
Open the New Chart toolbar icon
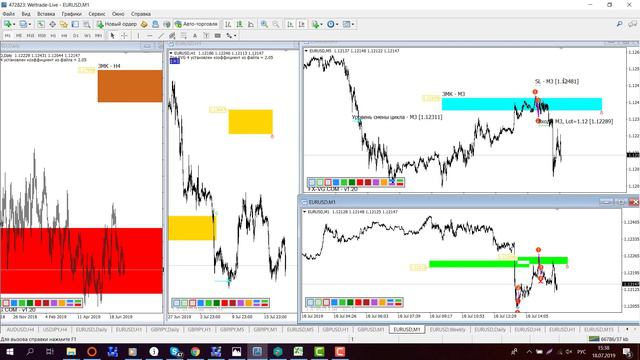tap(7, 24)
